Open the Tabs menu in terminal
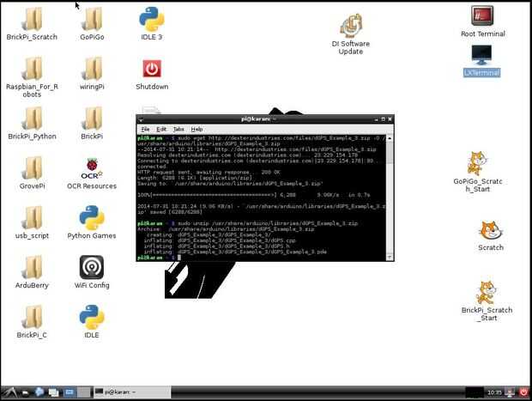This screenshot has height=401, width=532. coord(178,129)
